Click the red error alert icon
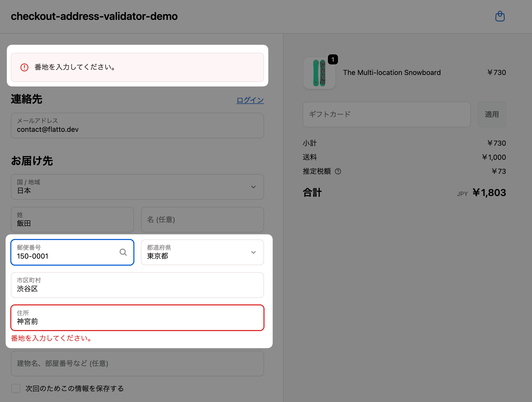This screenshot has height=402, width=532. coord(24,67)
